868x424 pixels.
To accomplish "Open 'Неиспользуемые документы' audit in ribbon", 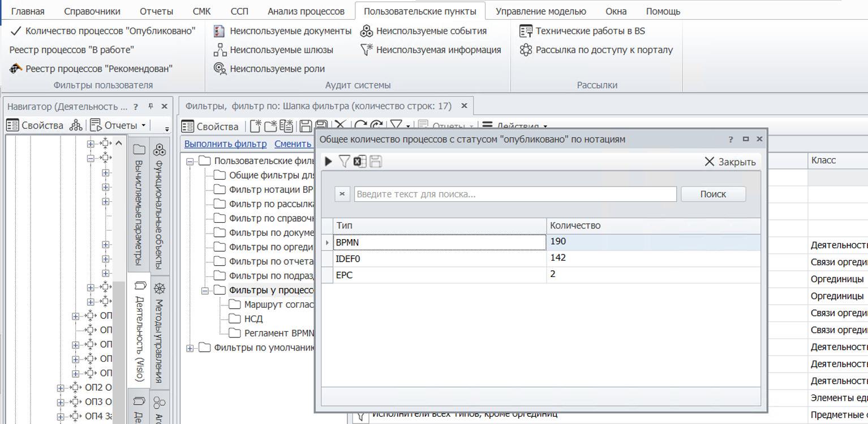I will tap(283, 31).
